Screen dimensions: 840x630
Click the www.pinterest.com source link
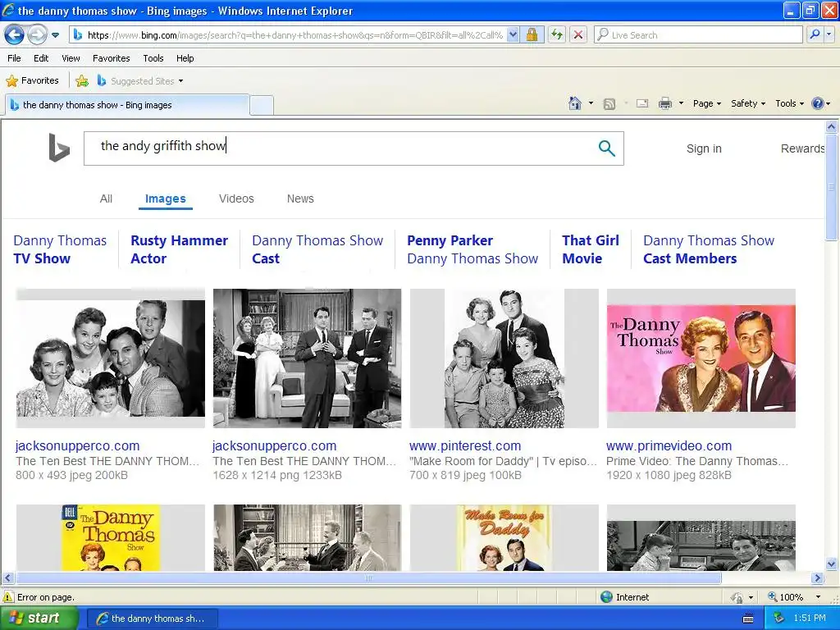pyautogui.click(x=465, y=445)
